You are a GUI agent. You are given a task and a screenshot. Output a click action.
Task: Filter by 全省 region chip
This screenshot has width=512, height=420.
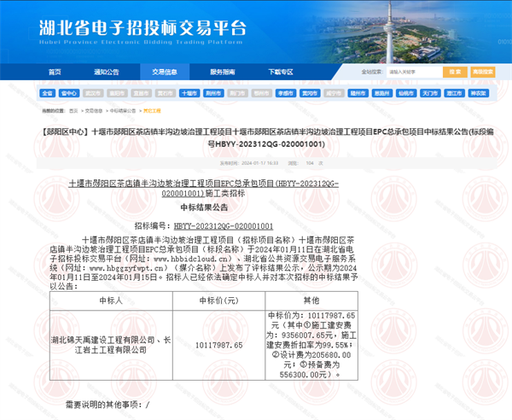47,93
